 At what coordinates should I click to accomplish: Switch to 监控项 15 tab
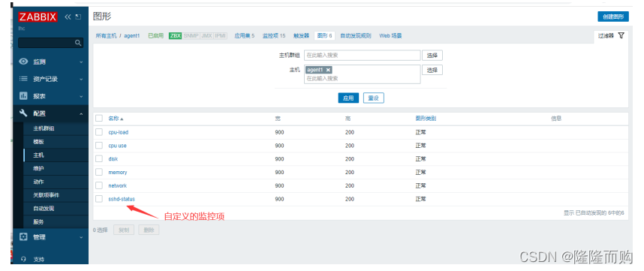273,36
